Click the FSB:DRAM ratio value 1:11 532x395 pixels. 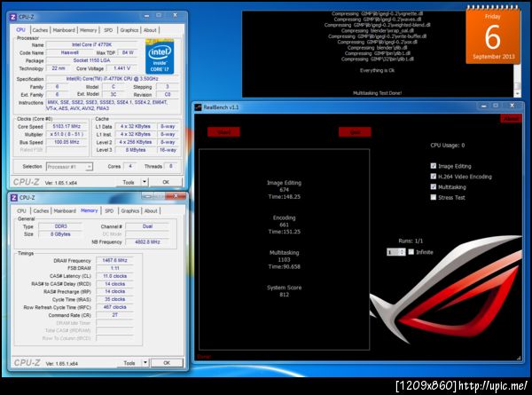tap(114, 268)
